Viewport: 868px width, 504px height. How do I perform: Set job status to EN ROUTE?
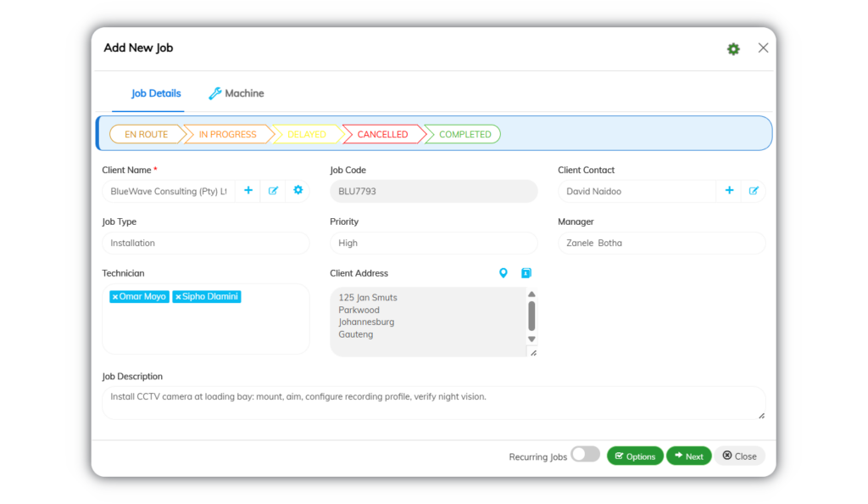click(x=146, y=134)
